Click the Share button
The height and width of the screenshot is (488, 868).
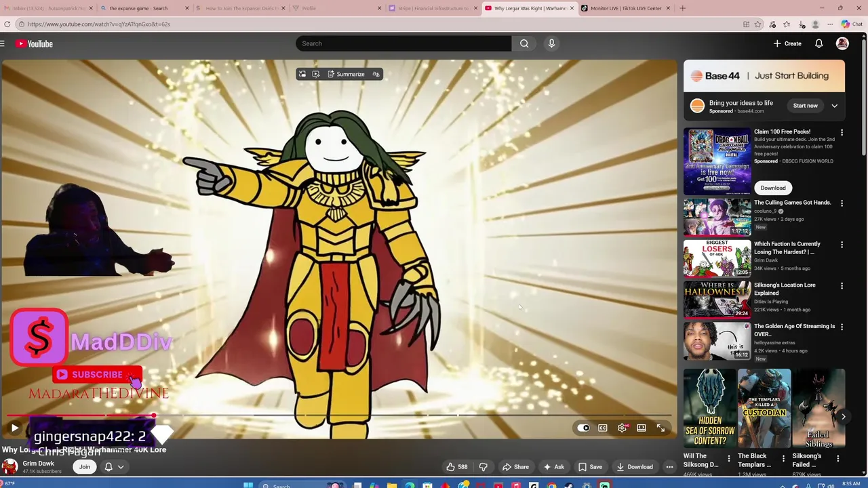515,466
